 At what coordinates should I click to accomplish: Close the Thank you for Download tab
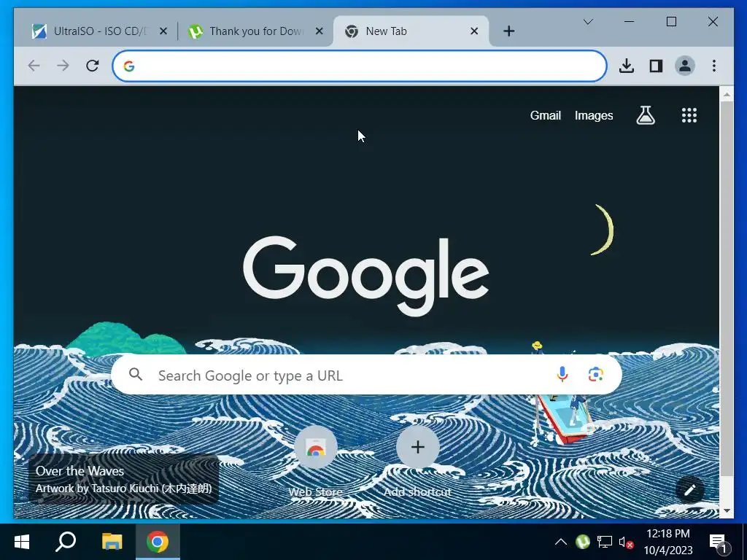click(x=320, y=31)
